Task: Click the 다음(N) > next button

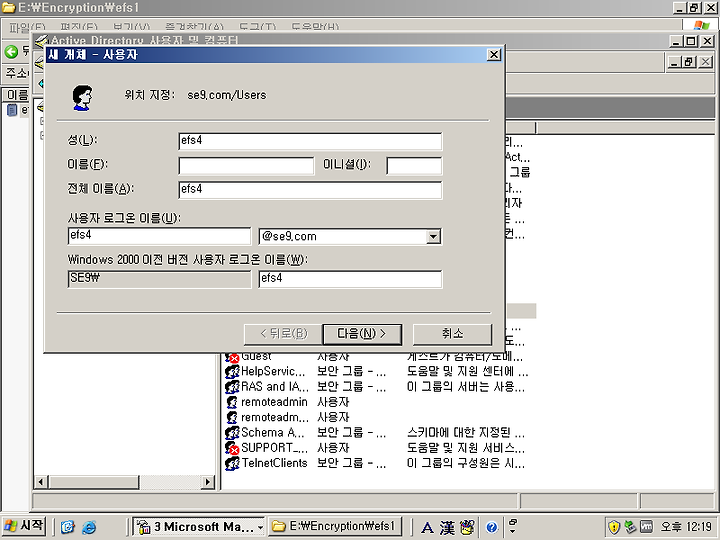Action: (362, 334)
